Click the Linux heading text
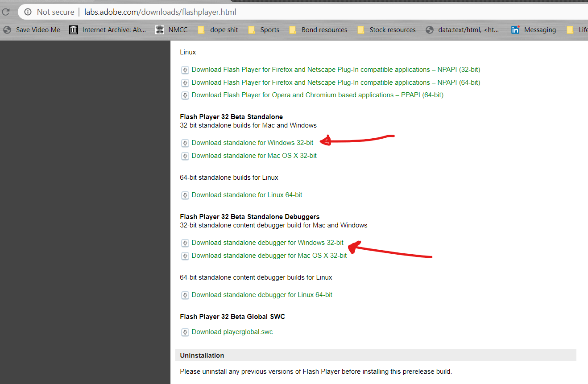Image resolution: width=588 pixels, height=384 pixels. (188, 52)
